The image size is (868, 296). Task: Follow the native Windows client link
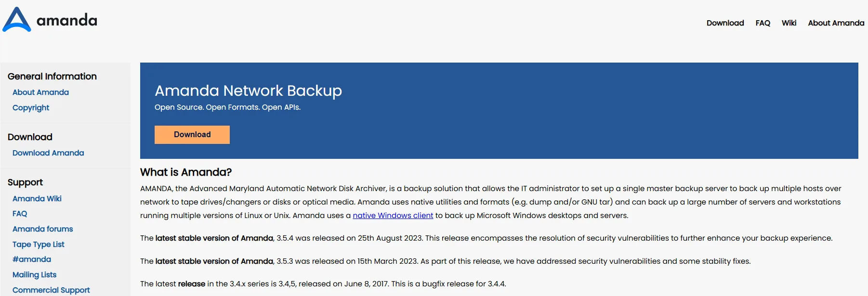pyautogui.click(x=393, y=216)
